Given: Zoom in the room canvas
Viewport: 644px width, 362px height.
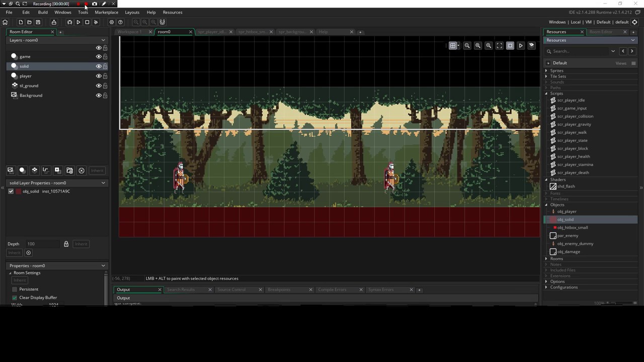Looking at the screenshot, I should [x=489, y=46].
